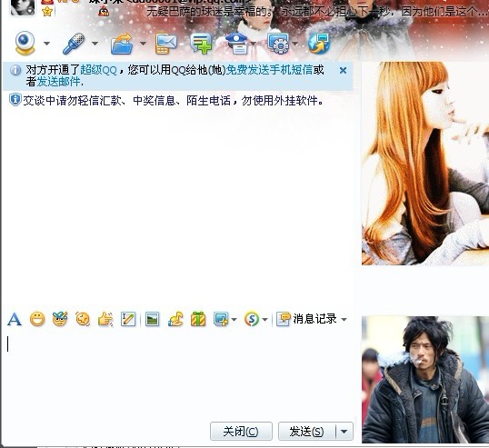This screenshot has width=489, height=448.
Task: Capture screen with screenshot icon
Action: (x=221, y=319)
